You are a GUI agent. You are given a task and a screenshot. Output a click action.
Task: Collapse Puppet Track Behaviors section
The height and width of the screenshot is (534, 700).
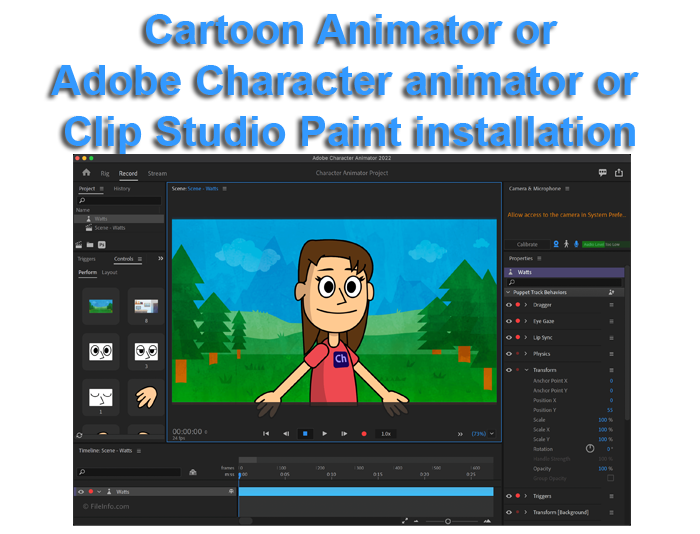[x=508, y=292]
